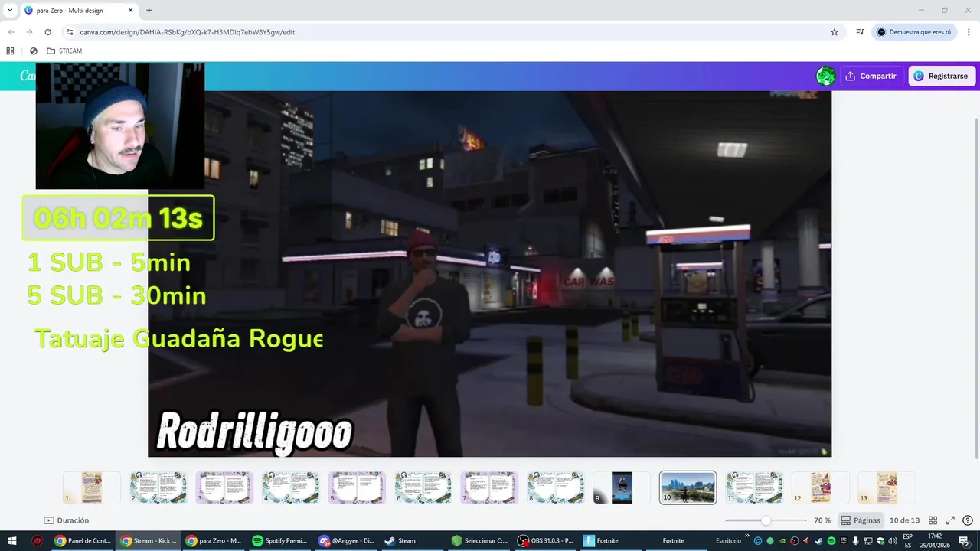The image size is (980, 551).
Task: Click the Registrarse sign-up button
Action: pos(942,76)
